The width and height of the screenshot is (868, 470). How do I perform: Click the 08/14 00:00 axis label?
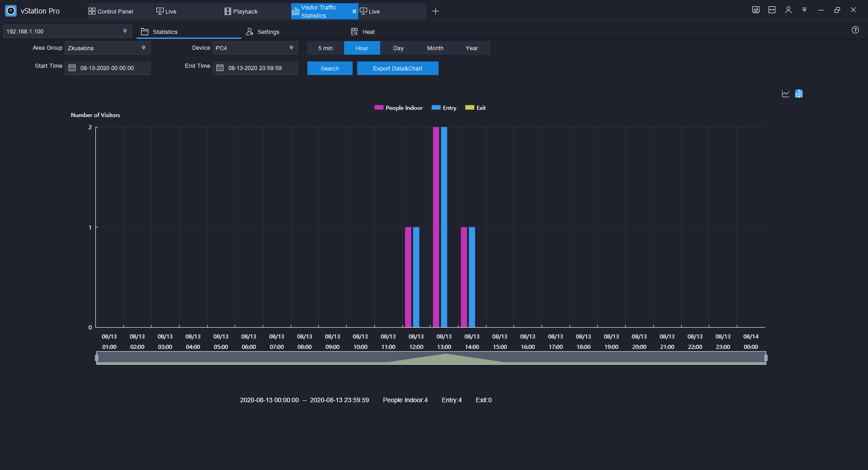tap(751, 342)
